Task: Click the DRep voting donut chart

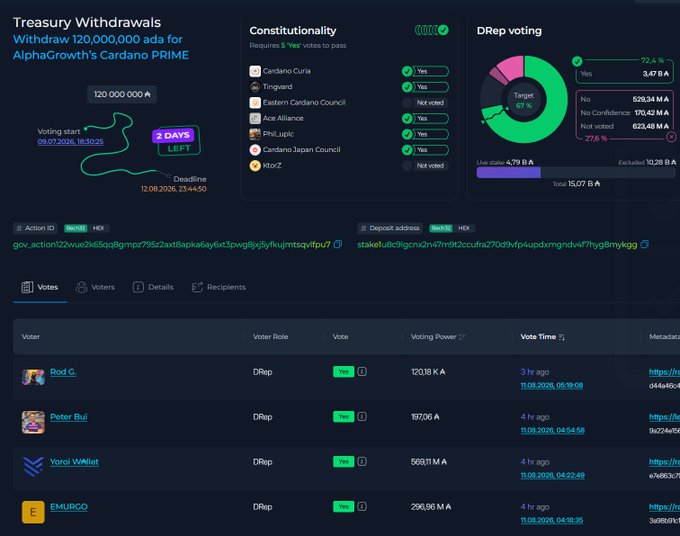Action: 524,99
